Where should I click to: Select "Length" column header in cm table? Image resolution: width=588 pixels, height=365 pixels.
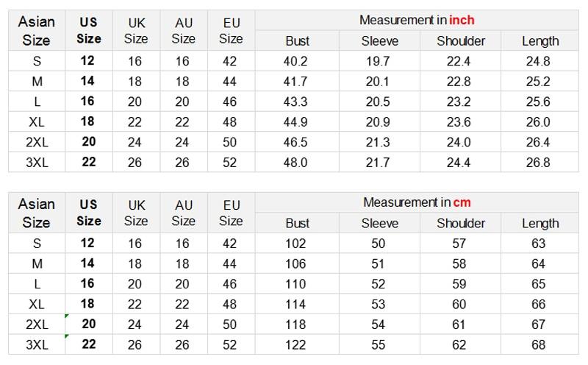tap(540, 224)
